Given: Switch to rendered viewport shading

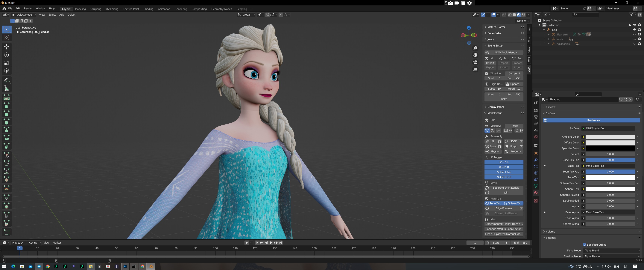Looking at the screenshot, I should tap(523, 15).
